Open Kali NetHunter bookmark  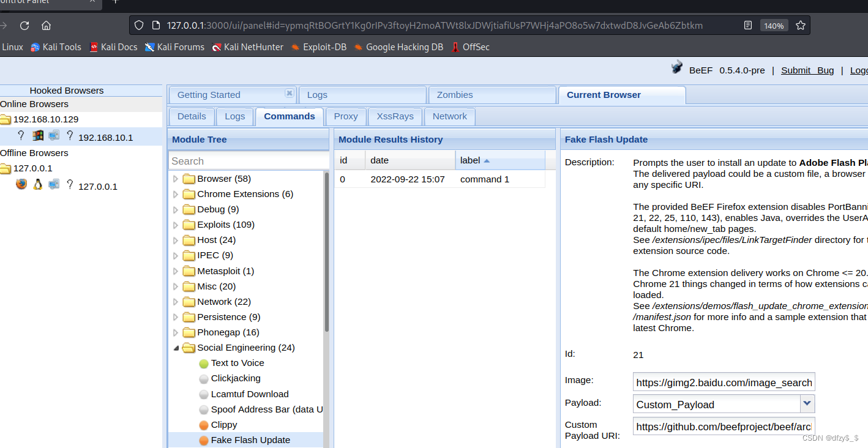click(247, 47)
